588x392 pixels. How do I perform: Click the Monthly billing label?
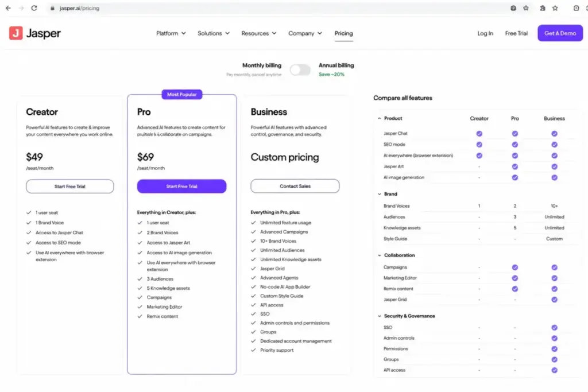(x=262, y=65)
